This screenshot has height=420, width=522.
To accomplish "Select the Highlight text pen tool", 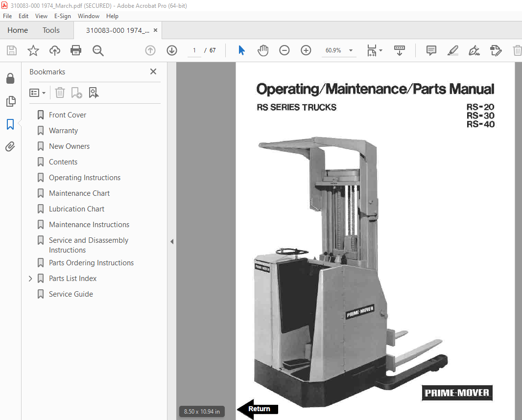I will [x=453, y=50].
